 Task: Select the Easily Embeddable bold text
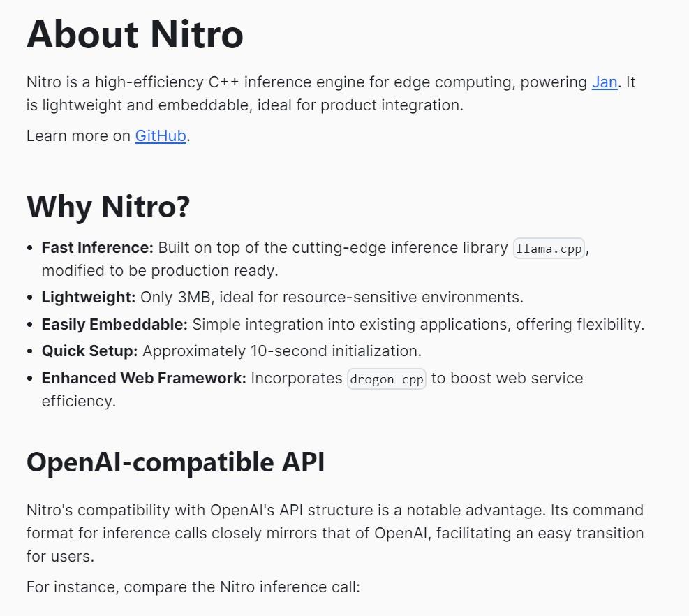click(x=114, y=325)
